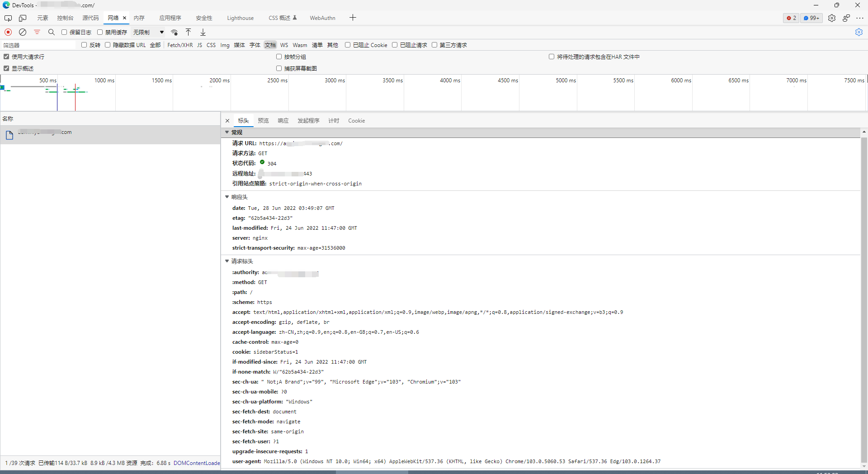Uncheck 使用大请求行 option
This screenshot has width=868, height=474.
(x=6, y=57)
